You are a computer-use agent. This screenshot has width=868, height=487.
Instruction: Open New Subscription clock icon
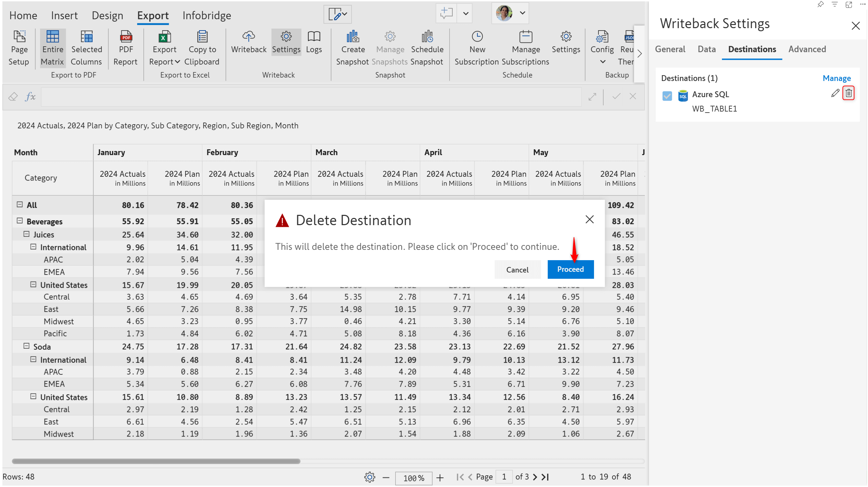[477, 36]
